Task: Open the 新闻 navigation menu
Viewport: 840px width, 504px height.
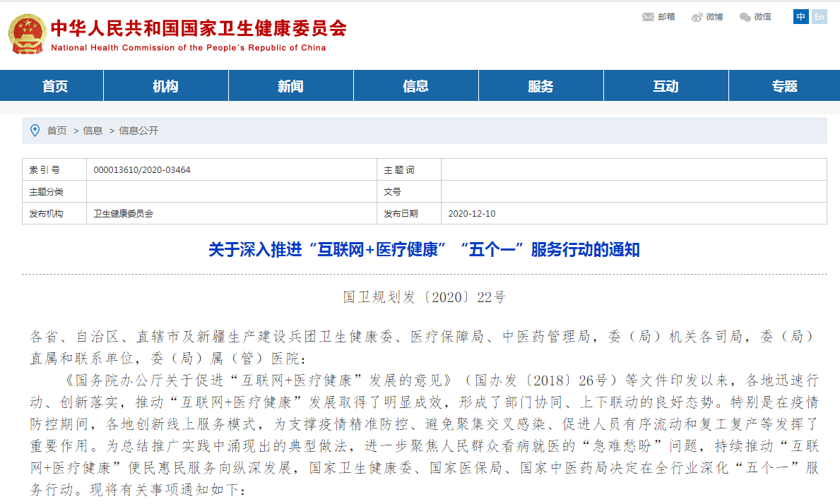Action: 290,86
